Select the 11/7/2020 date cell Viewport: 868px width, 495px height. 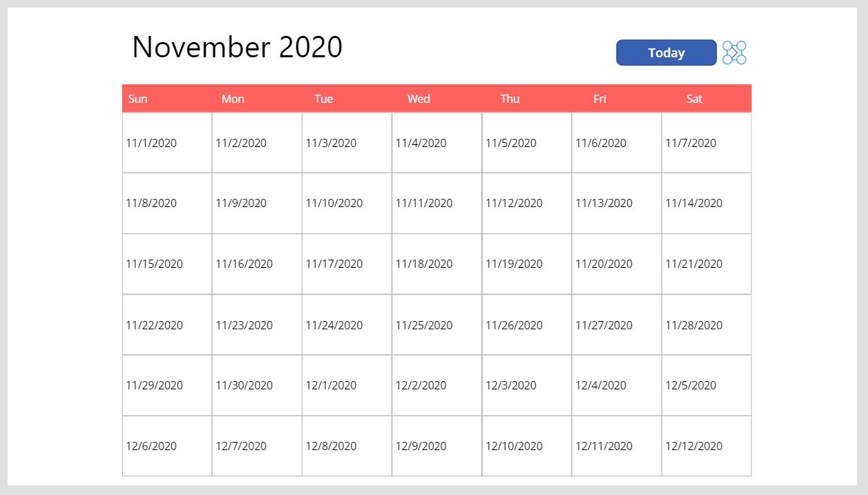706,142
